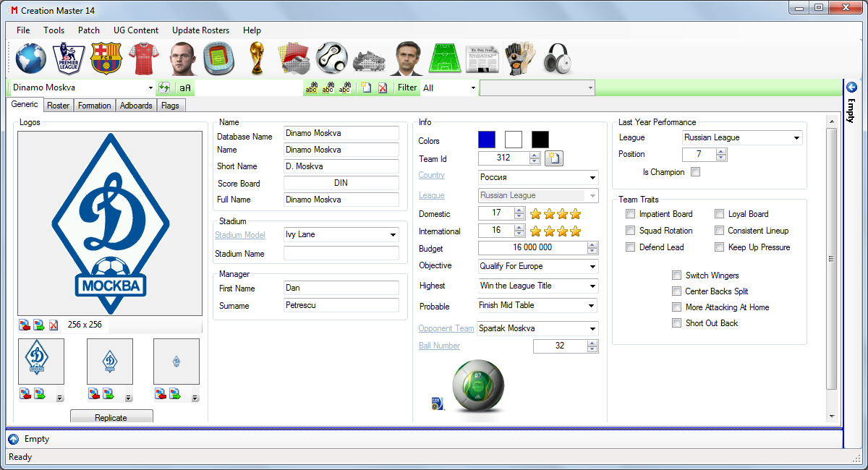868x470 pixels.
Task: Open the Manager editor Mourinho icon
Action: 407,57
